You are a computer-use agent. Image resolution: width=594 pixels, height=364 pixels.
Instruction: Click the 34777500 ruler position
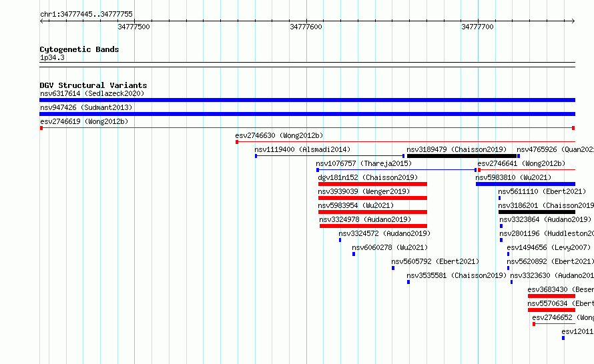(x=133, y=27)
